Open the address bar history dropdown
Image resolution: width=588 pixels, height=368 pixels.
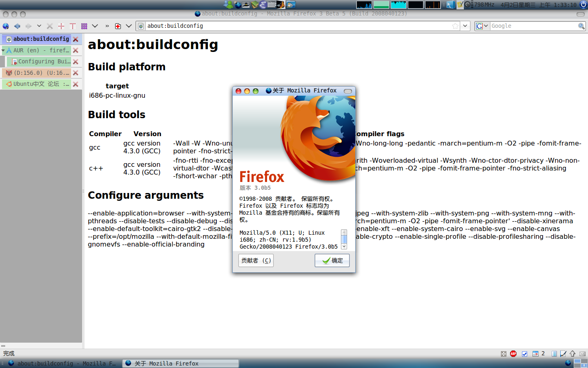pos(465,26)
